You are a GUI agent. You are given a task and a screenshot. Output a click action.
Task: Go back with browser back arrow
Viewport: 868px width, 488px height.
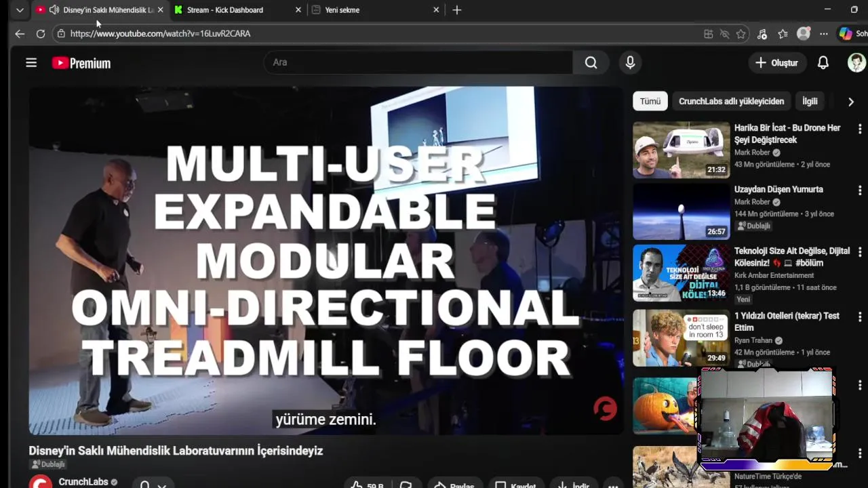[x=20, y=33]
